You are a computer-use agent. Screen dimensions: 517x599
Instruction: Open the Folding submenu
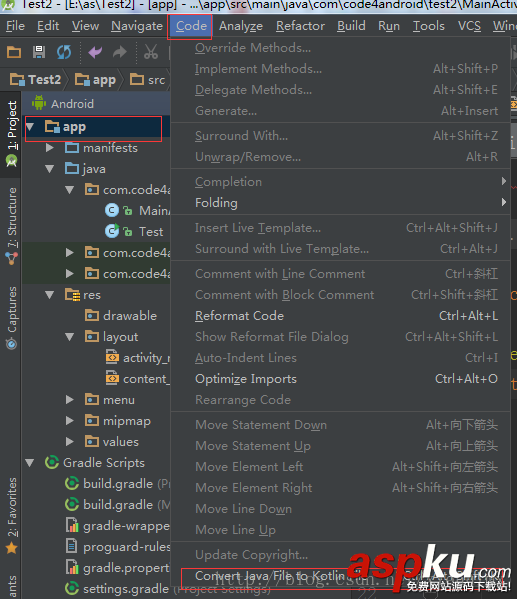coord(340,202)
